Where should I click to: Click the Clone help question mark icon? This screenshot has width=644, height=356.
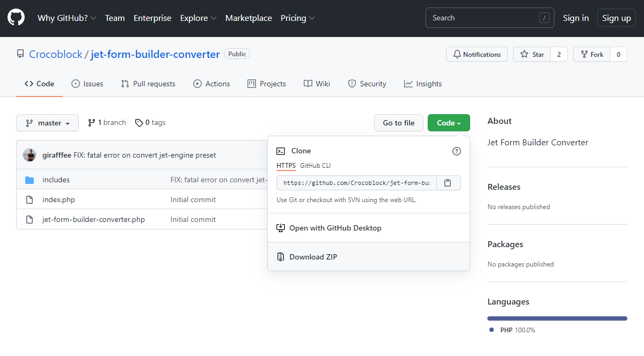pos(457,151)
